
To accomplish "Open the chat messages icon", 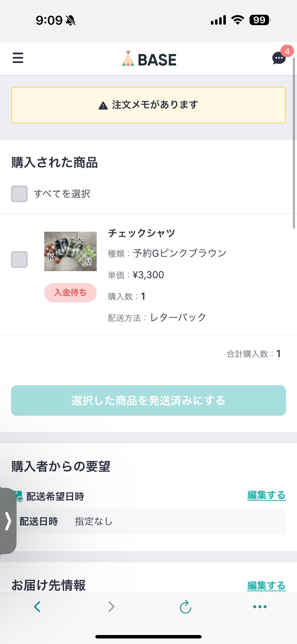I will [x=279, y=58].
